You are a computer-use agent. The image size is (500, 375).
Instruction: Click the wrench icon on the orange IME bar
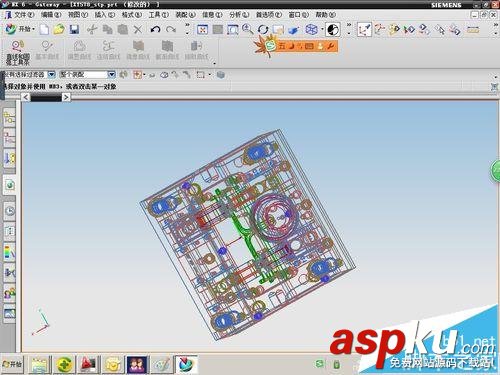(330, 46)
